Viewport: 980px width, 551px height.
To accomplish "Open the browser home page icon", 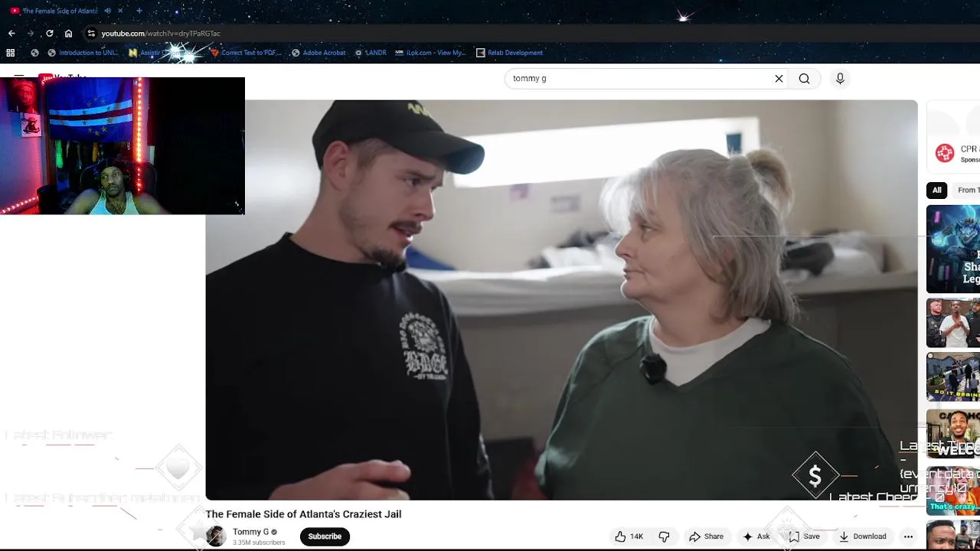I will point(69,34).
